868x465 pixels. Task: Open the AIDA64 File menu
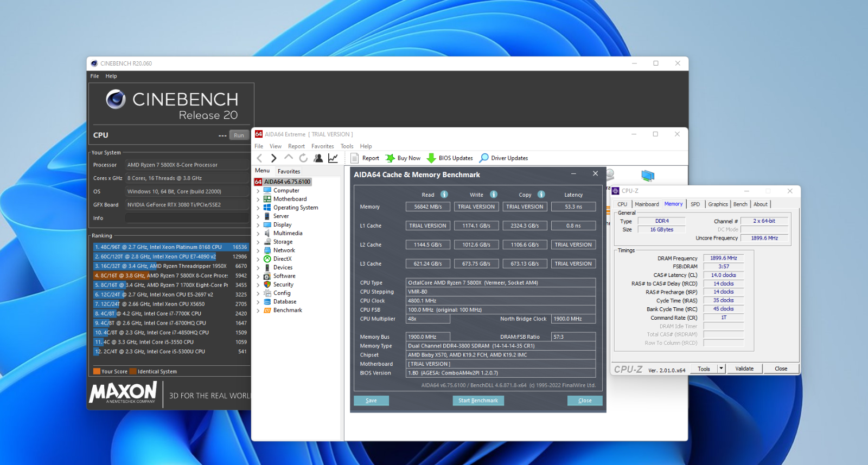point(259,146)
